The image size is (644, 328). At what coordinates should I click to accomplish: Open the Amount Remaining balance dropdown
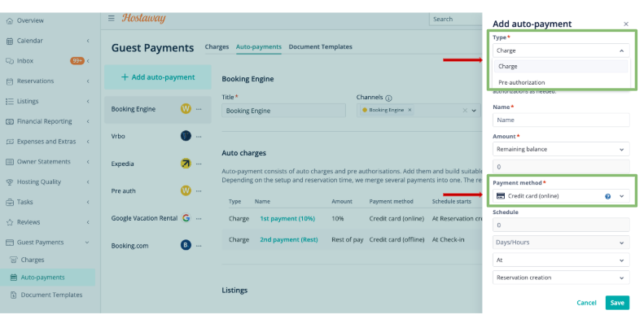[561, 149]
